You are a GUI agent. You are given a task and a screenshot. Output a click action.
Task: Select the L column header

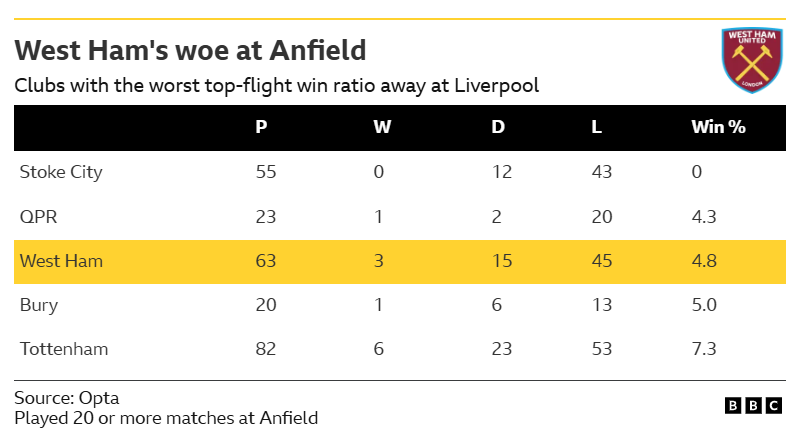coord(597,127)
